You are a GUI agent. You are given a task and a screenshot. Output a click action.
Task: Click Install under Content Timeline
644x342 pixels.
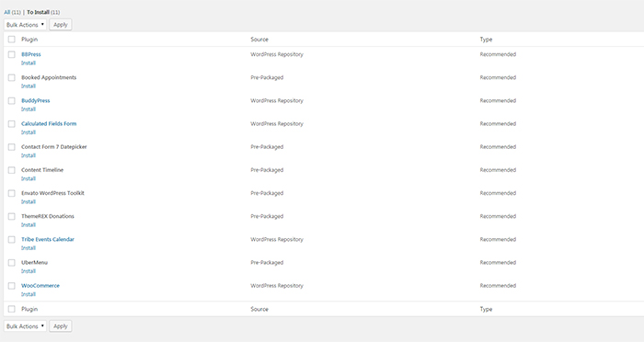point(29,178)
